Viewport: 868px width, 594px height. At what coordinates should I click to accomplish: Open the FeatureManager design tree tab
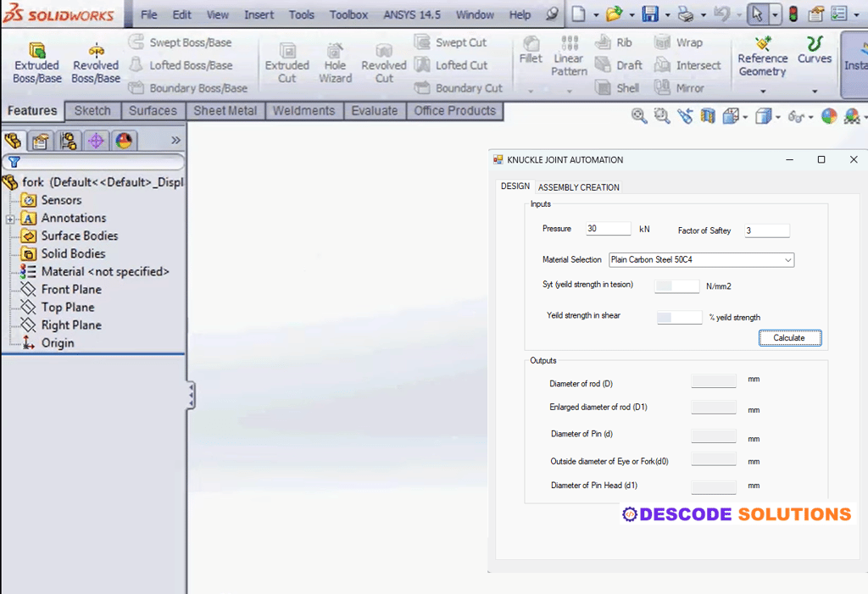click(x=14, y=141)
